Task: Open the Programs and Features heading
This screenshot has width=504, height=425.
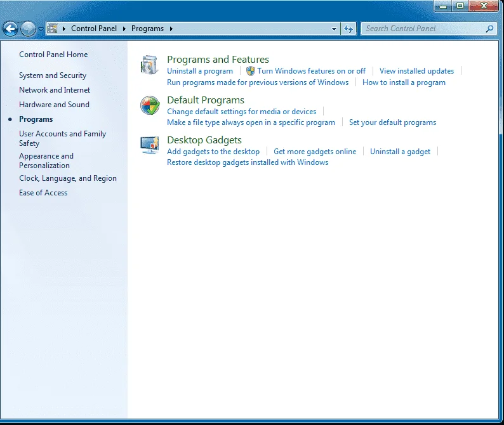Action: pyautogui.click(x=218, y=60)
